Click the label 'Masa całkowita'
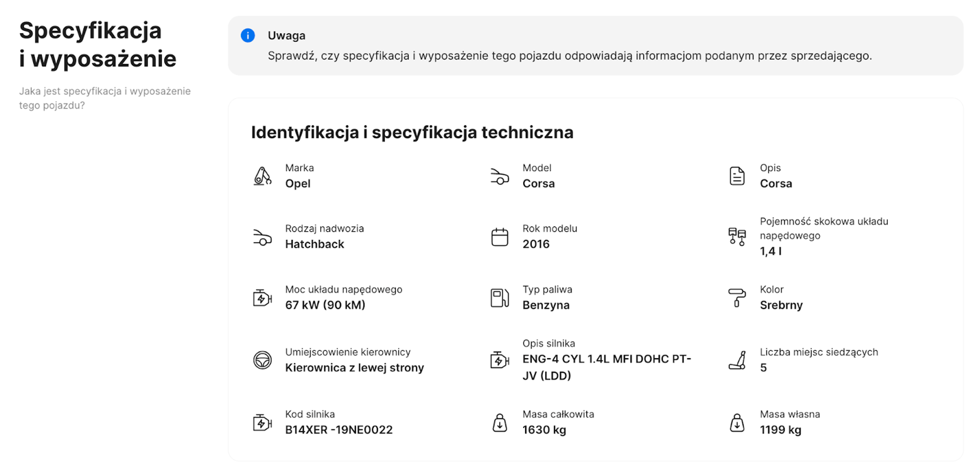980x472 pixels. (x=558, y=414)
